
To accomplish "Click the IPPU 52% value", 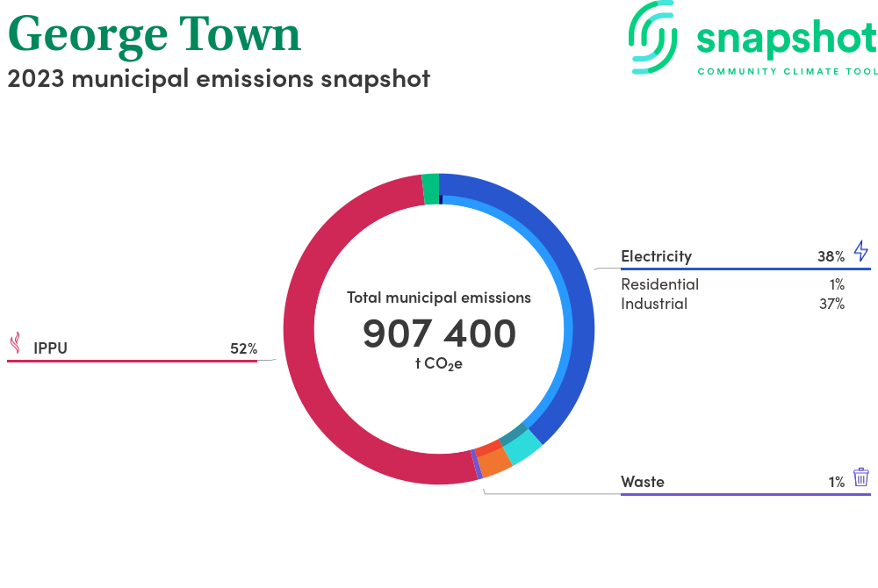I will (243, 348).
